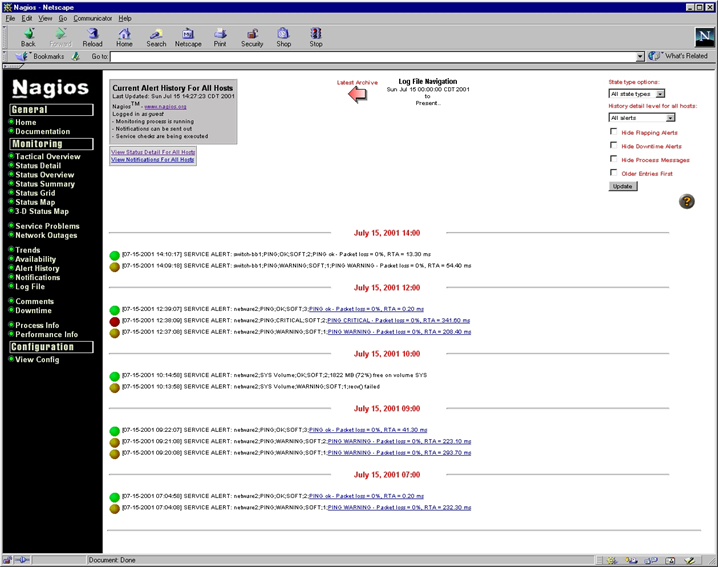Toggle Older Entries First checkbox
The width and height of the screenshot is (718, 567).
[613, 173]
